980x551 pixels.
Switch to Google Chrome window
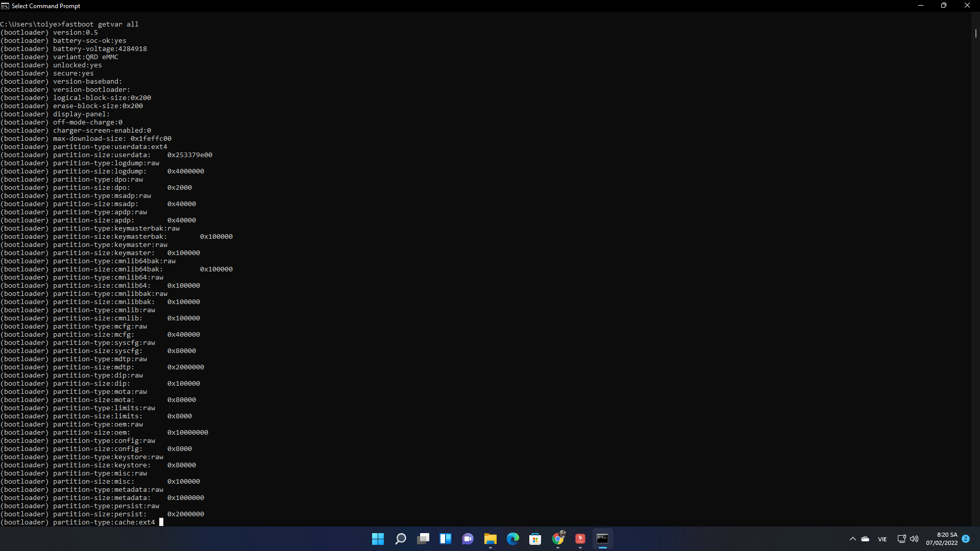[558, 539]
